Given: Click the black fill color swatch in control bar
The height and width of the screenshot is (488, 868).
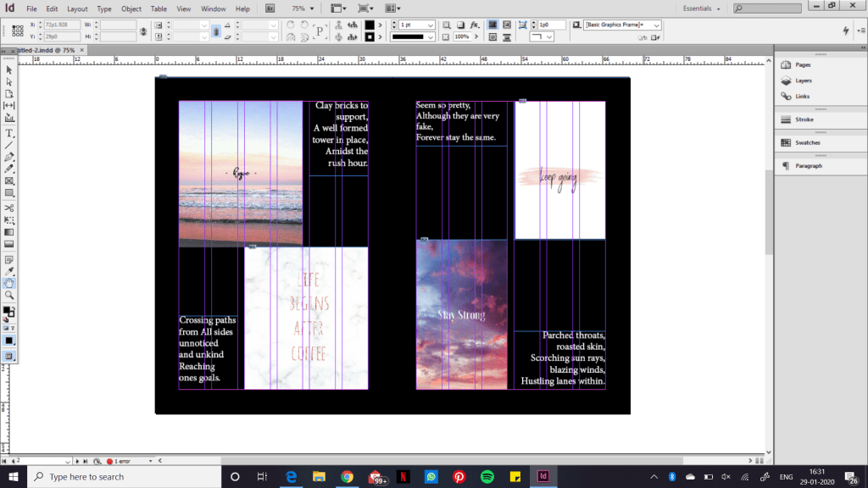Looking at the screenshot, I should (370, 25).
